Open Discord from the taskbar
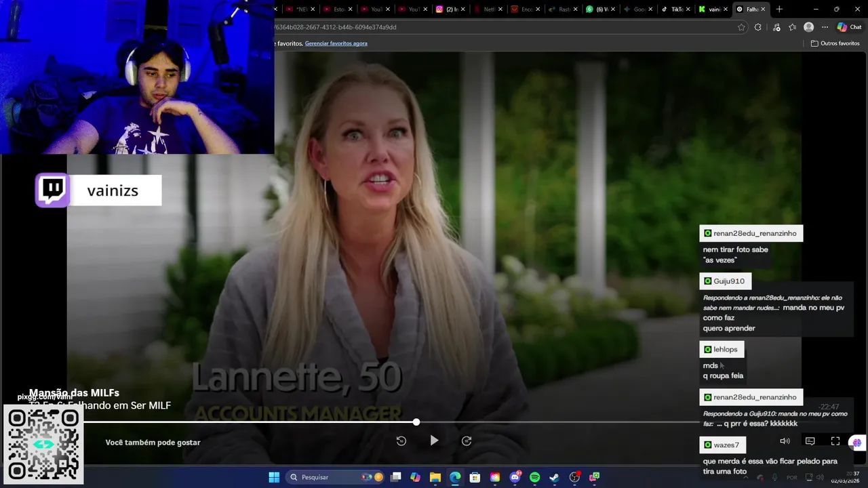Viewport: 868px width, 488px height. pos(515,477)
